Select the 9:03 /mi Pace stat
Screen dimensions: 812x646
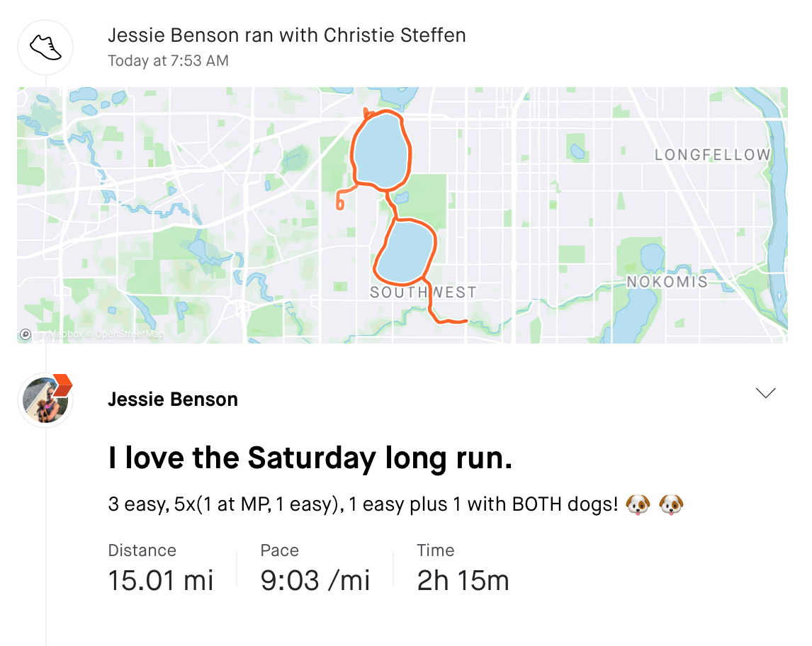[315, 580]
